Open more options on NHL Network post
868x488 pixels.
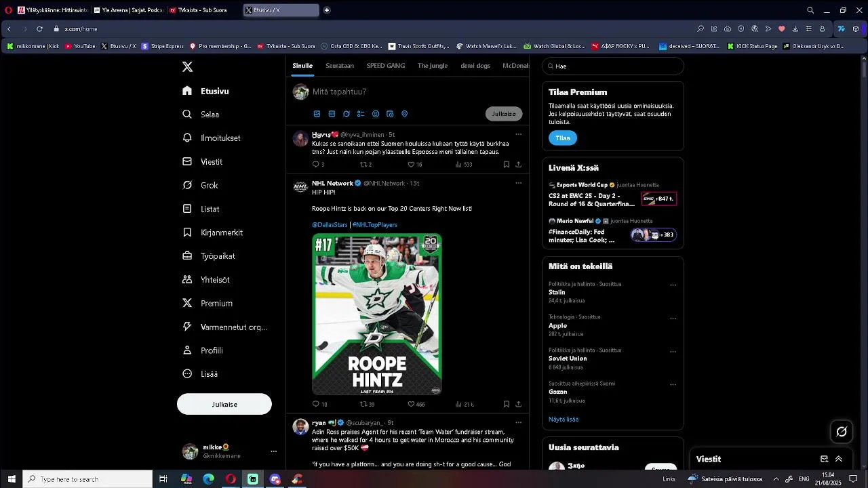[x=519, y=183]
